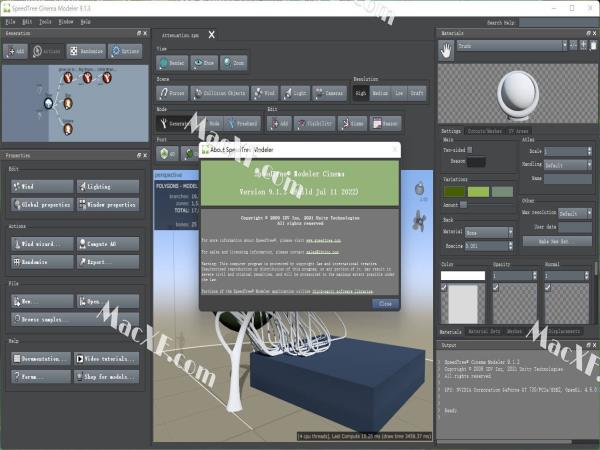Click the Season calendar toolbar button

(x=385, y=124)
